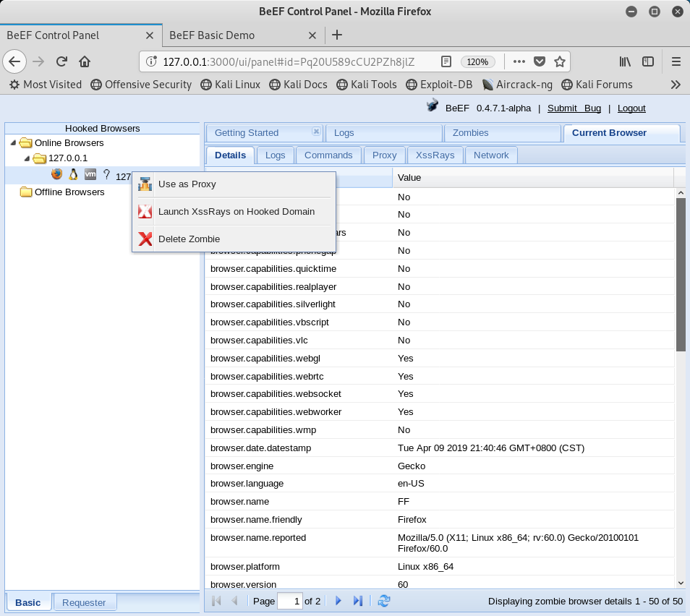
Task: Open Aircrack-ng bookmark
Action: pos(518,85)
